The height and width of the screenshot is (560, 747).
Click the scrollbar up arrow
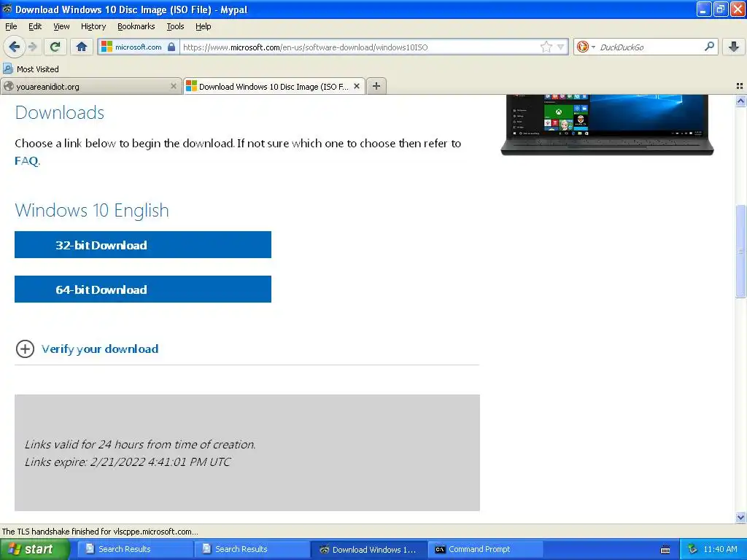pyautogui.click(x=740, y=101)
